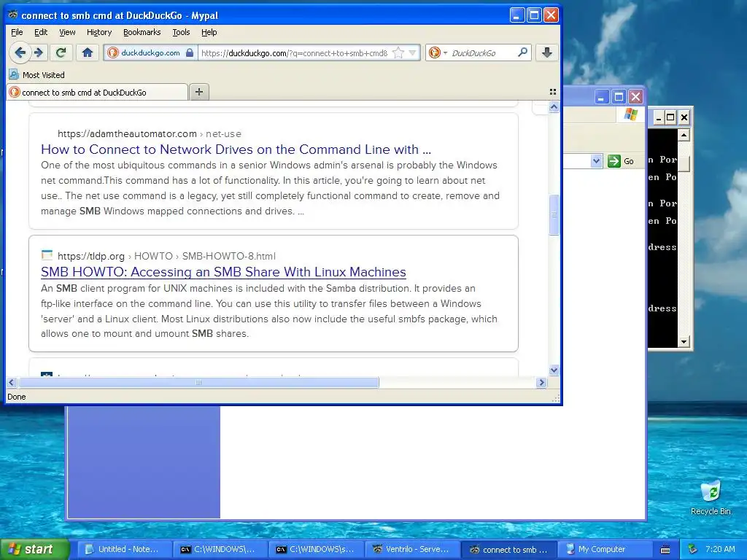Close the command prompt window on the right
Viewport: 747px width, 560px height.
(x=684, y=117)
